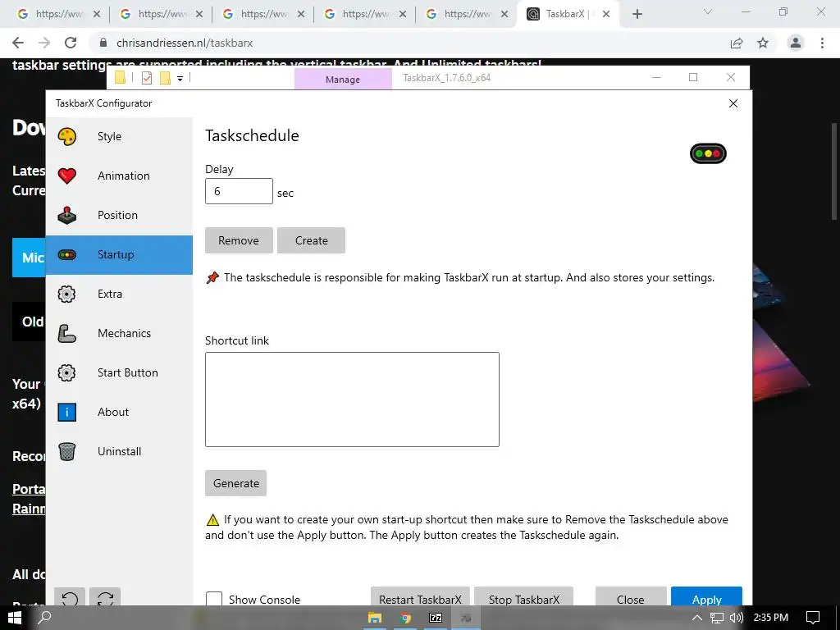840x630 pixels.
Task: Click the About info icon
Action: click(x=67, y=412)
